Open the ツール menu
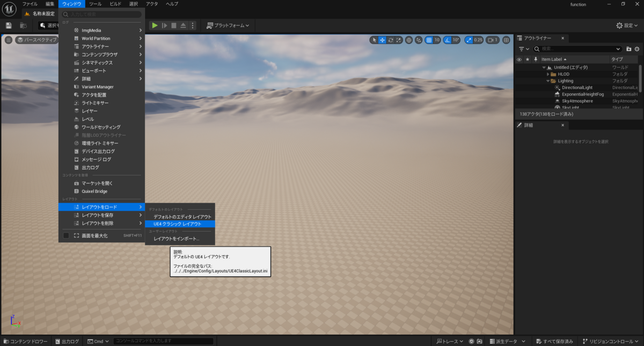 (95, 4)
